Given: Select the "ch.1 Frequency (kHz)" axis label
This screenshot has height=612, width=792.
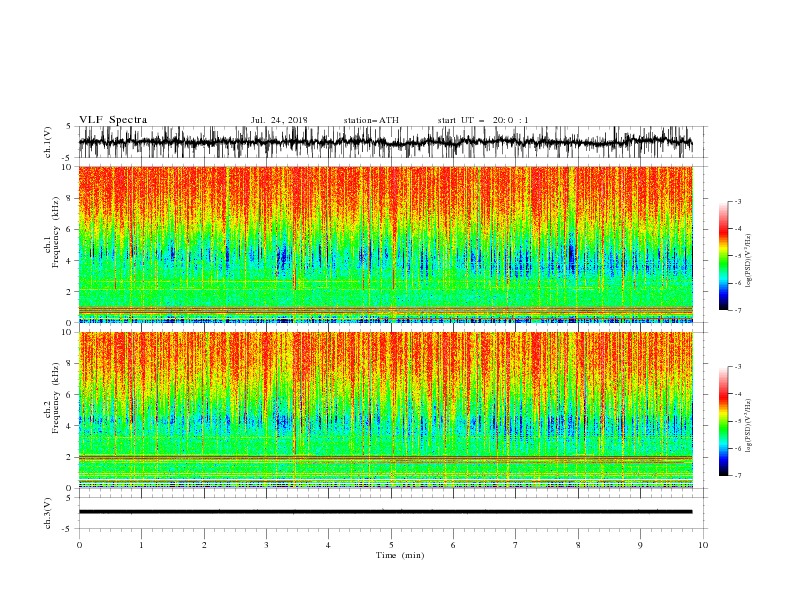Looking at the screenshot, I should tap(52, 233).
